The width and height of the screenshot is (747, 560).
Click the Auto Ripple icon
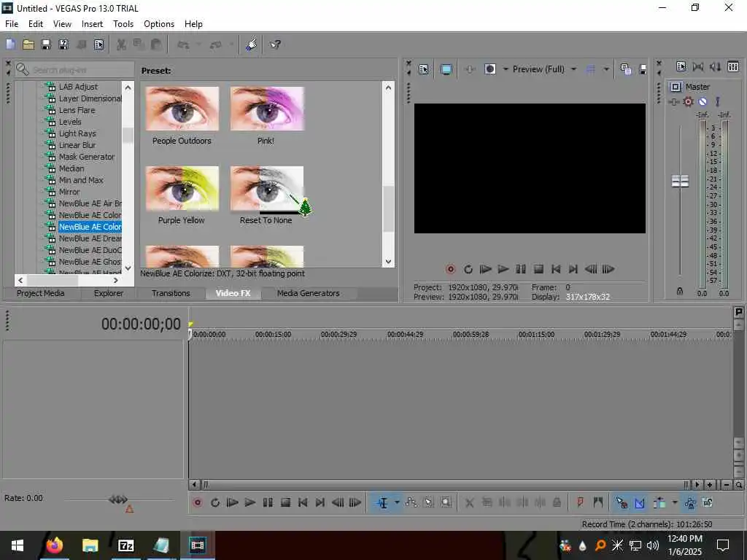(659, 503)
